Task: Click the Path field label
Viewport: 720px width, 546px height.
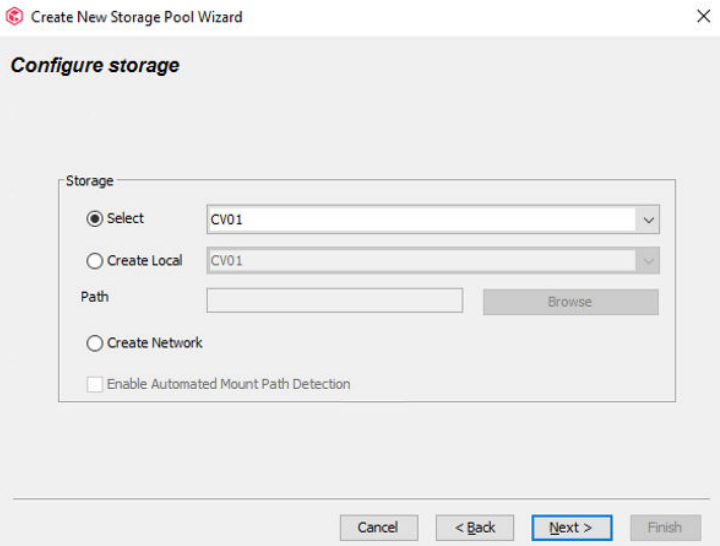Action: 95,297
